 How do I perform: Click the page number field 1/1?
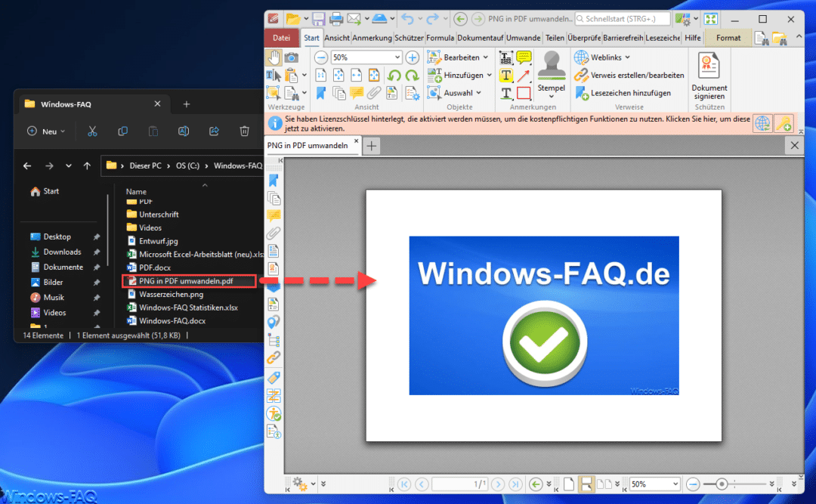[x=459, y=484]
